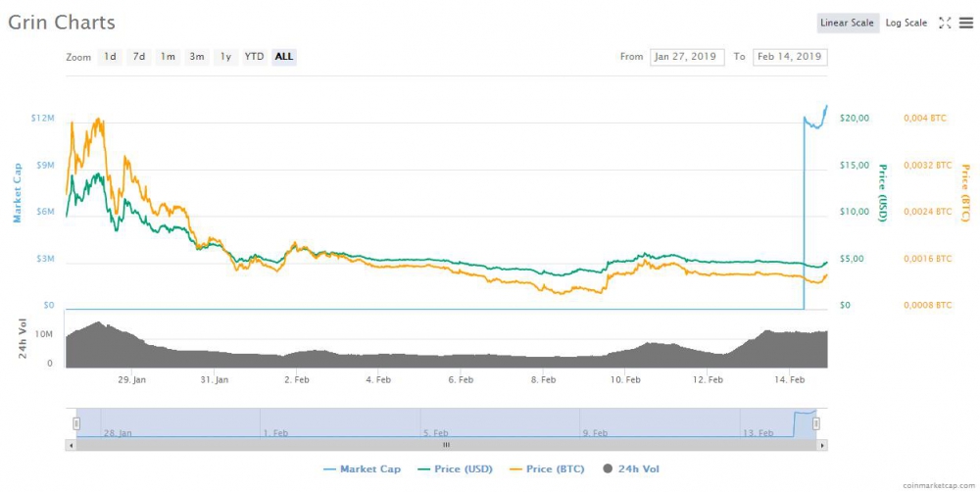Switch to Log Scale
Image resolution: width=980 pixels, height=492 pixels.
(906, 24)
